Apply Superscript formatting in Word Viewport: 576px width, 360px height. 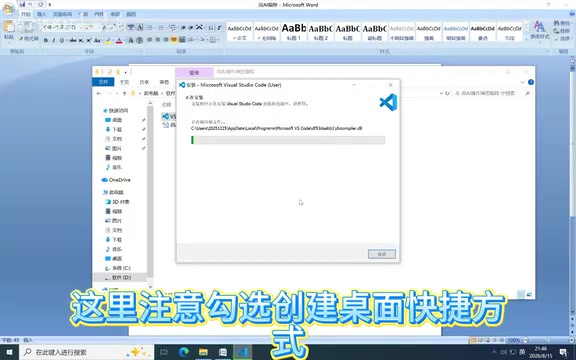89,40
